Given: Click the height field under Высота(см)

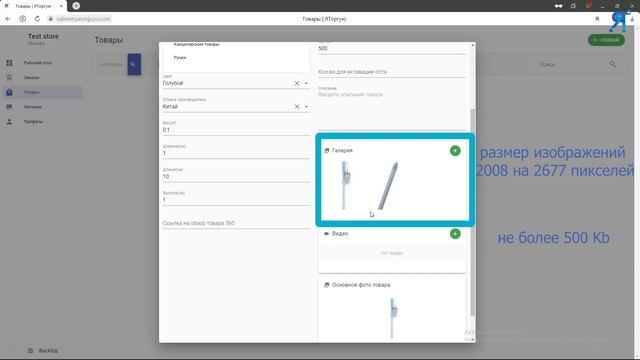Looking at the screenshot, I should (236, 200).
